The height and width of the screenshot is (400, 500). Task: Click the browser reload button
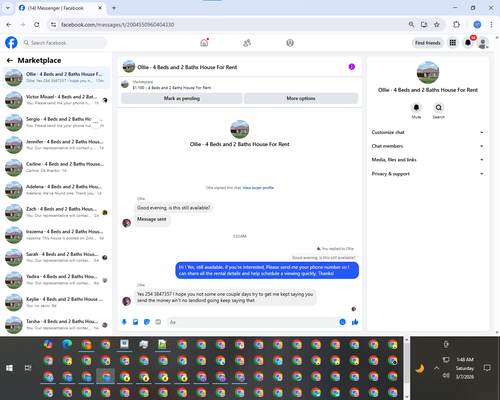coord(37,24)
